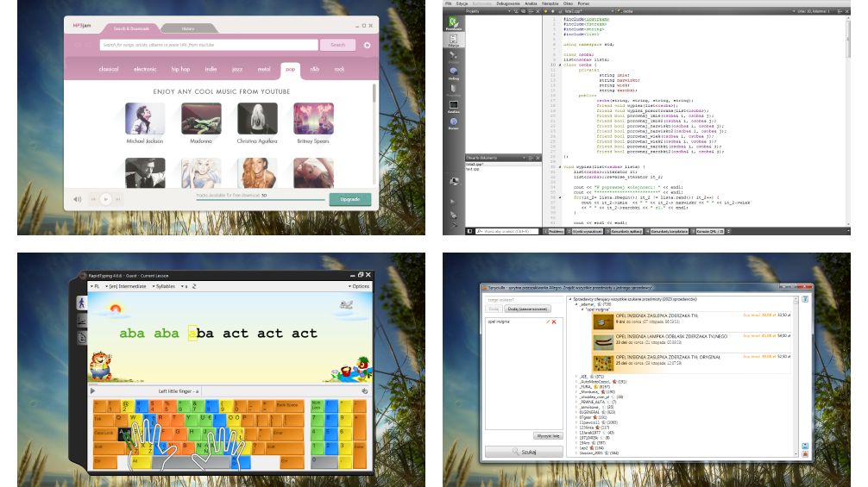Open the Debugowanie menu
This screenshot has width=868, height=487.
pos(507,3)
